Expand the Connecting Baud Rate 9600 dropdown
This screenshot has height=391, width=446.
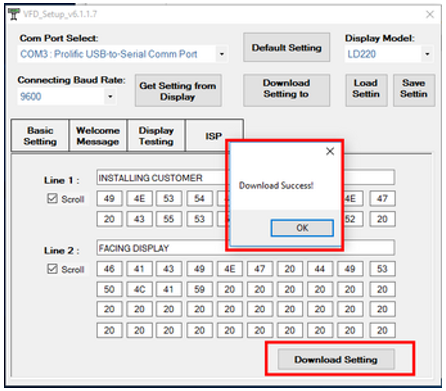point(110,97)
